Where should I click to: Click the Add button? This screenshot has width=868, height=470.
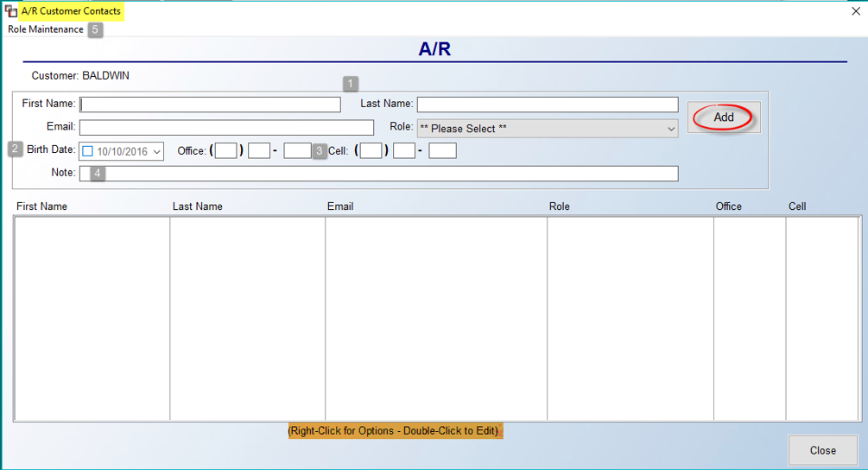click(x=724, y=117)
